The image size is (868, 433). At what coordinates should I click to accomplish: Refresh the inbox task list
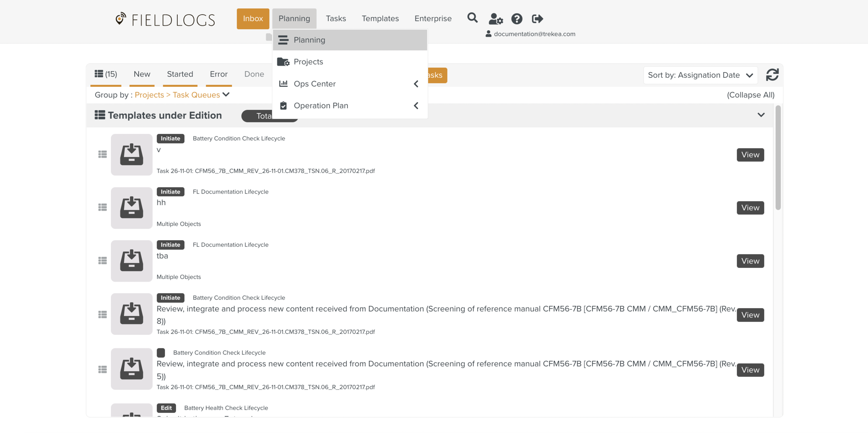point(772,75)
